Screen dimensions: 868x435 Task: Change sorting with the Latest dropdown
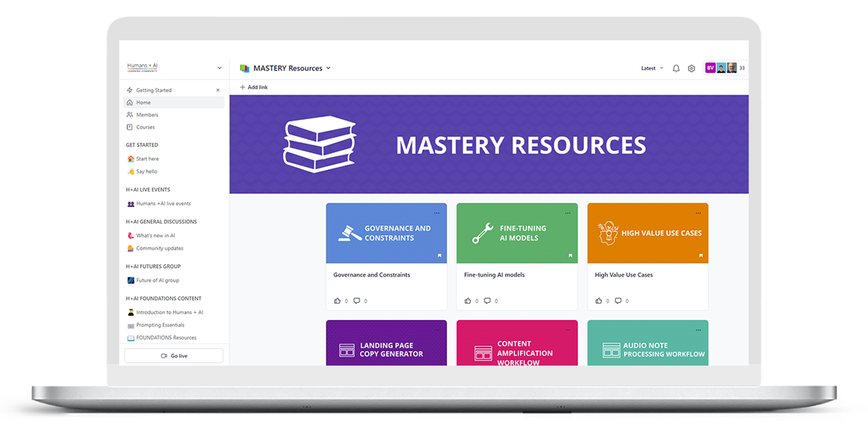tap(652, 69)
